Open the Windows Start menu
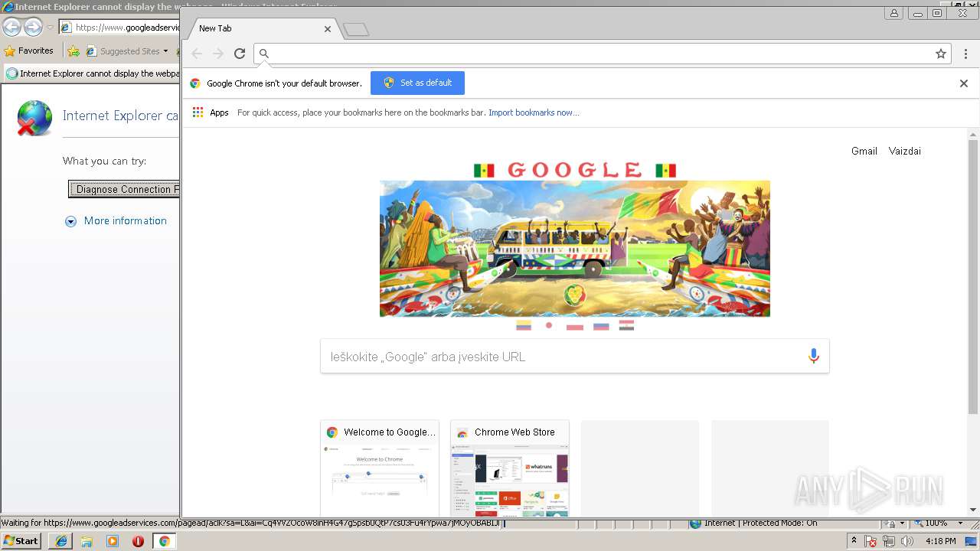 pos(21,541)
